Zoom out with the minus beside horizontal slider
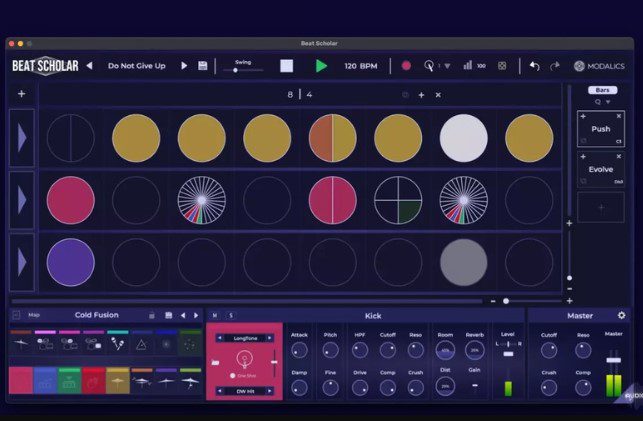Viewport: 643px width, 421px height. [x=493, y=301]
